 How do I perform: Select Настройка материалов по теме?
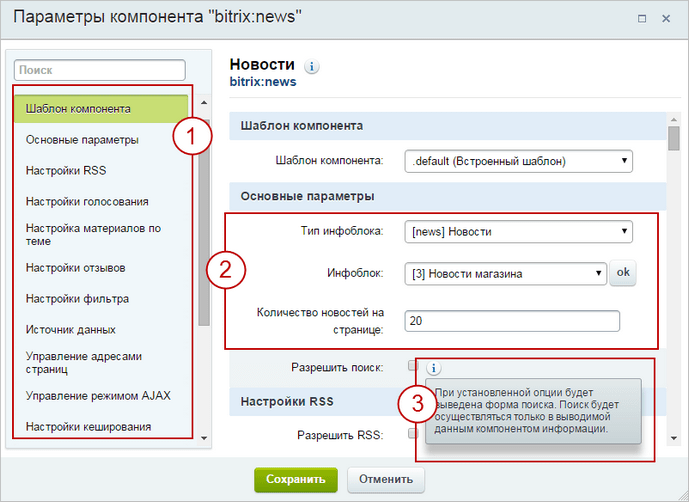[93, 235]
